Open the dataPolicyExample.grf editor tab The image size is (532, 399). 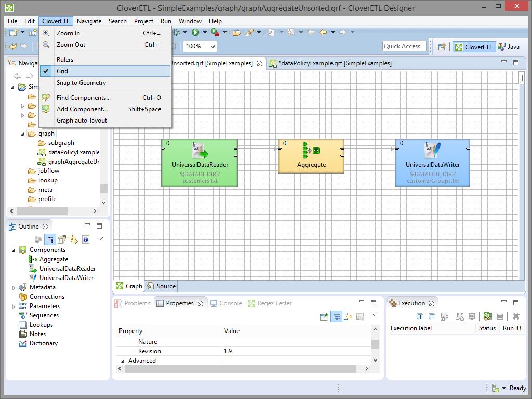coord(335,63)
